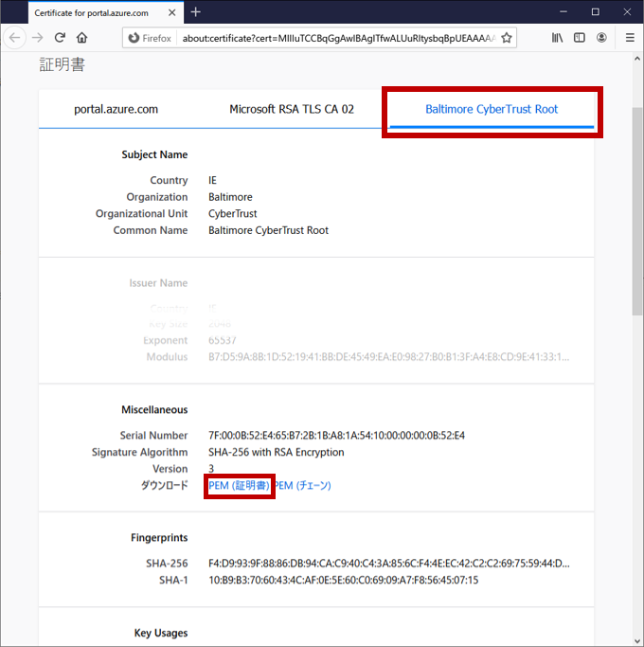644x647 pixels.
Task: Click the Key Usages section heading
Action: (161, 633)
